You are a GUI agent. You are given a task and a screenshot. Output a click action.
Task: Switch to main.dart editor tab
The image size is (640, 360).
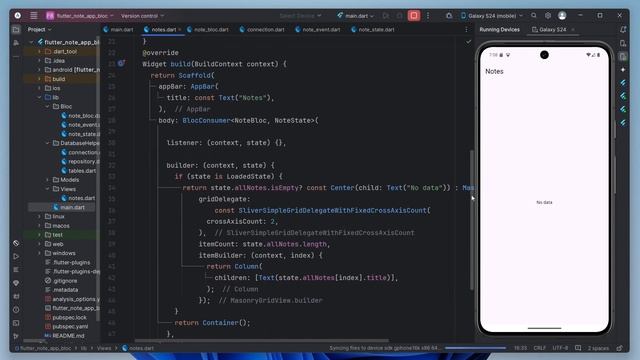click(118, 29)
